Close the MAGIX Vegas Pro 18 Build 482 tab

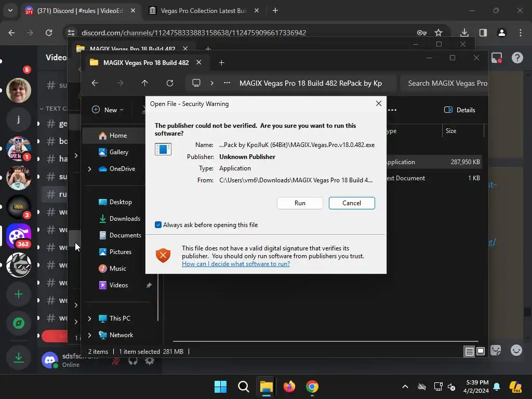[x=199, y=62]
